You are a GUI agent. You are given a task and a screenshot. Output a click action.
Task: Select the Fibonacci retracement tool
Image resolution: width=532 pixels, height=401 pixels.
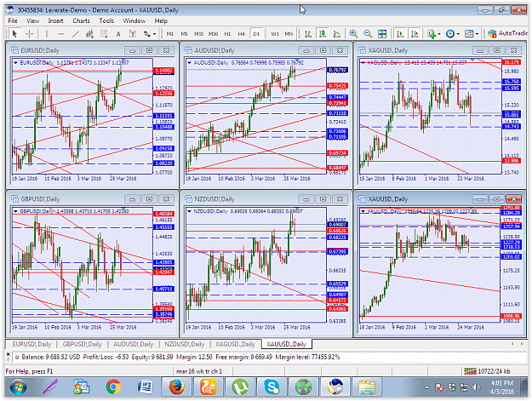point(104,33)
